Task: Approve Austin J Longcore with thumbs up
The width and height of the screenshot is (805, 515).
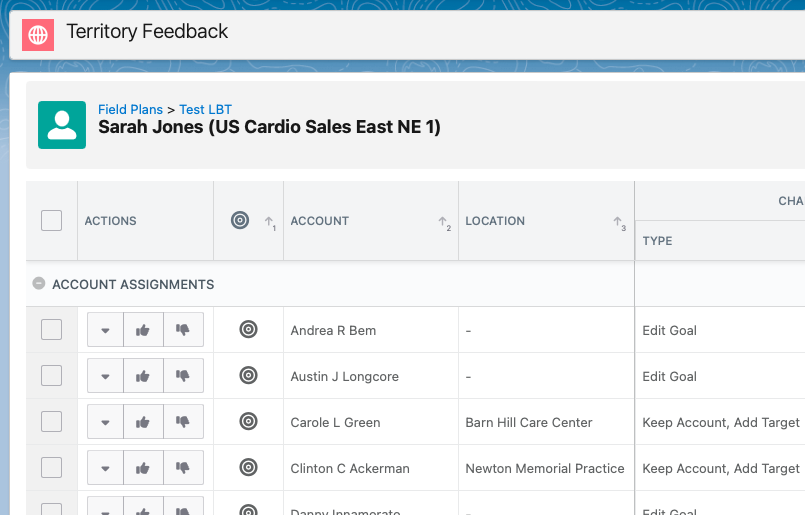Action: tap(143, 376)
